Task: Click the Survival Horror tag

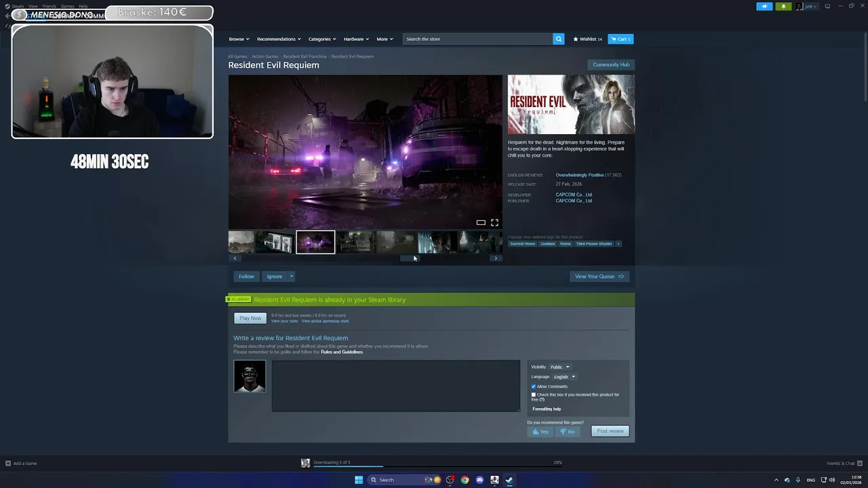Action: click(x=523, y=243)
